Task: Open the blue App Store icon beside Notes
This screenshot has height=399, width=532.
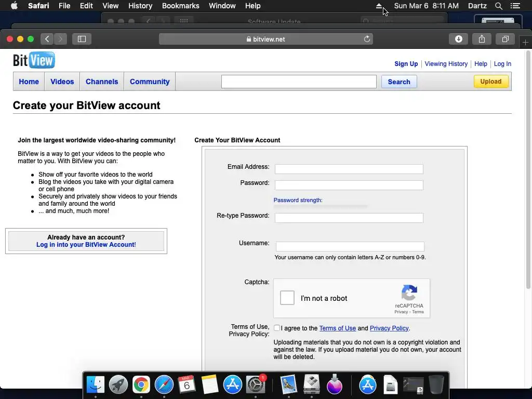Action: (x=232, y=385)
